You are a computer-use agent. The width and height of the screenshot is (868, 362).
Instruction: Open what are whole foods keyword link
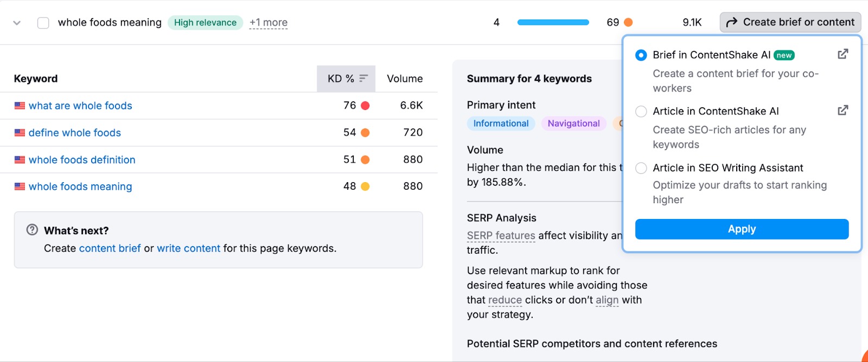(80, 106)
